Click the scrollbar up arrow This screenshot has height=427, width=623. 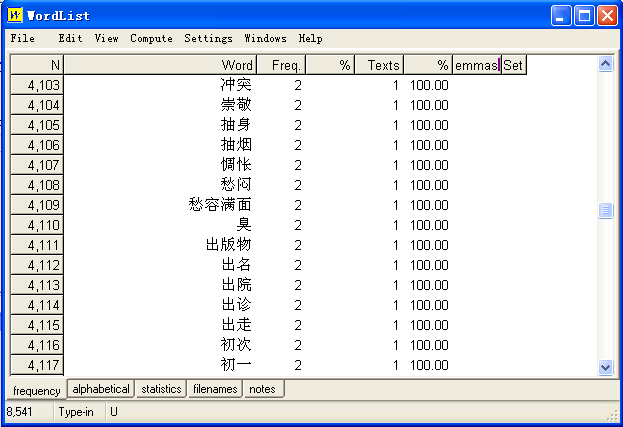(604, 64)
